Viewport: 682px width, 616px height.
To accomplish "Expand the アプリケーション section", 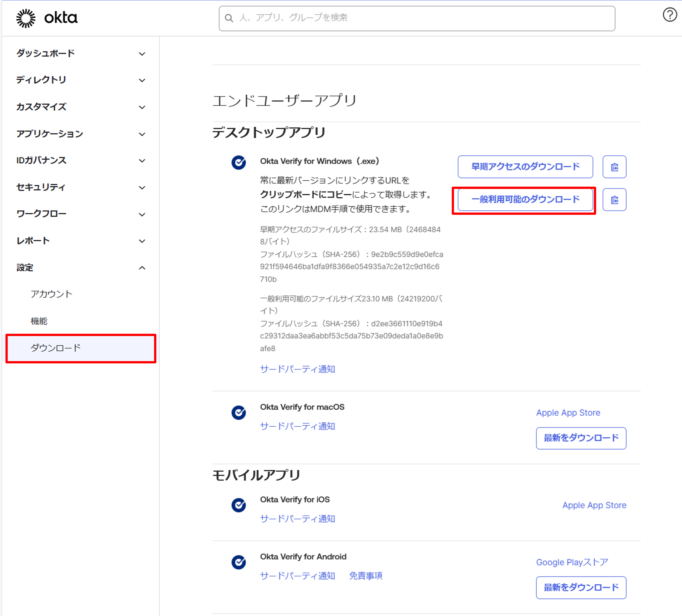I will [80, 134].
